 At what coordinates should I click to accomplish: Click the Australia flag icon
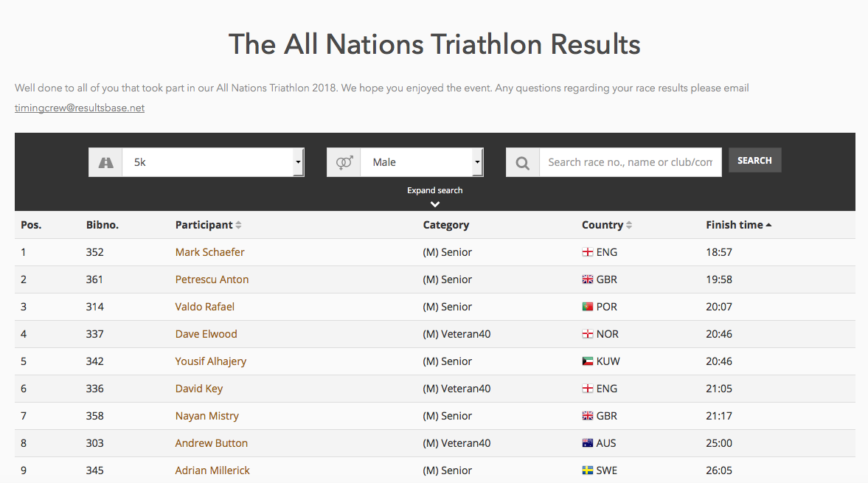pyautogui.click(x=588, y=443)
